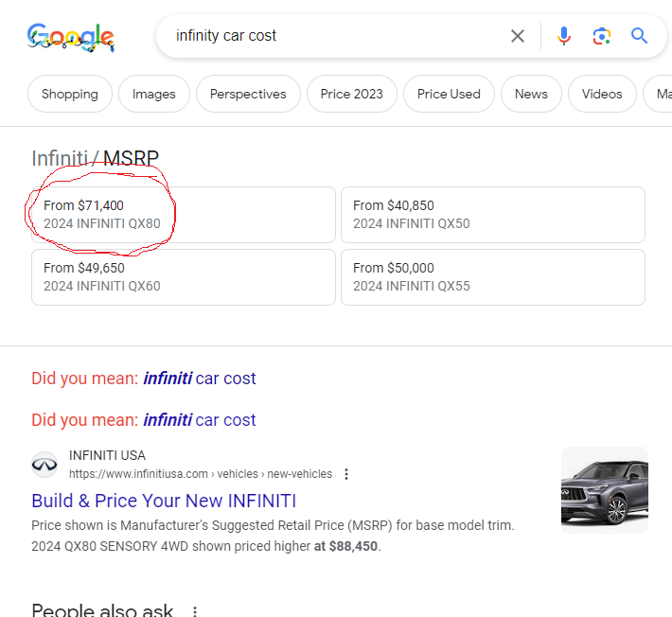Open Google Lens image search

pyautogui.click(x=602, y=36)
